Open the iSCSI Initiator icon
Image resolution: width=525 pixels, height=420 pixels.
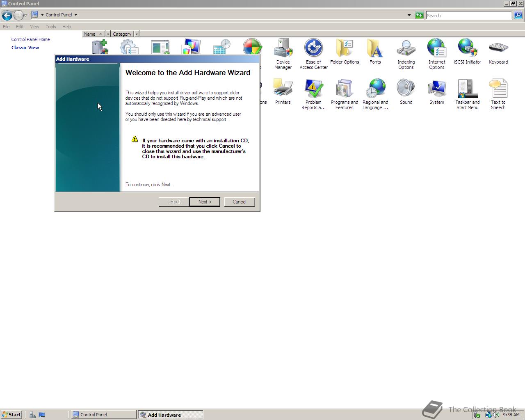click(x=467, y=51)
